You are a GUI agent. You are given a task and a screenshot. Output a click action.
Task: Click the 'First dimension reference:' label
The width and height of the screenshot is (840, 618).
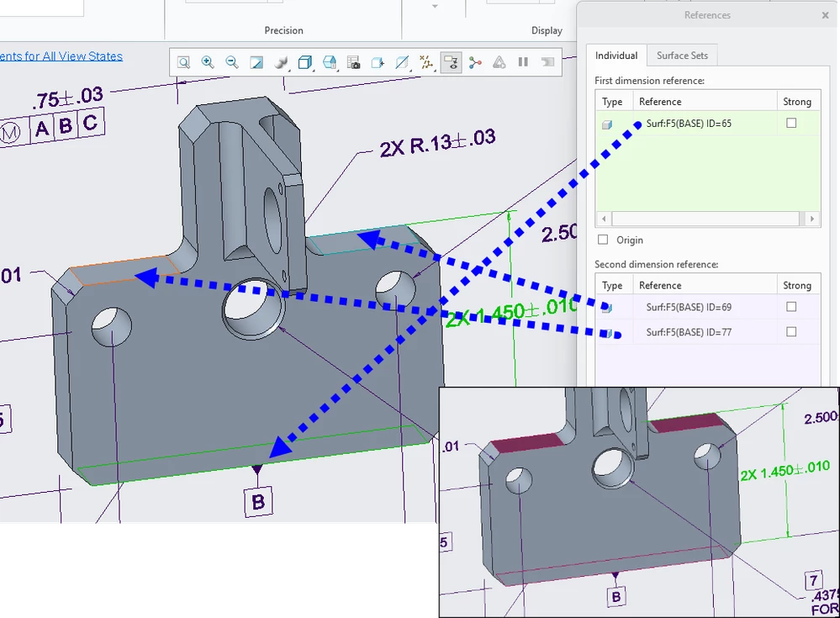649,81
